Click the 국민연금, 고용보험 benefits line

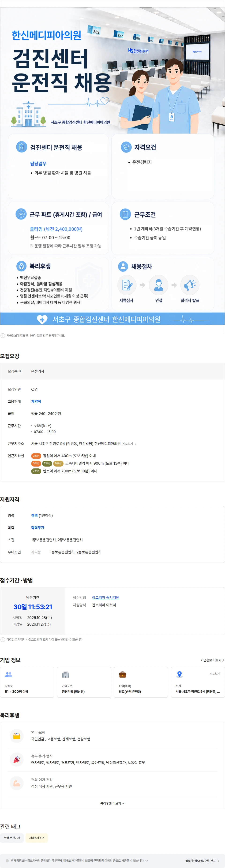[x=61, y=739]
